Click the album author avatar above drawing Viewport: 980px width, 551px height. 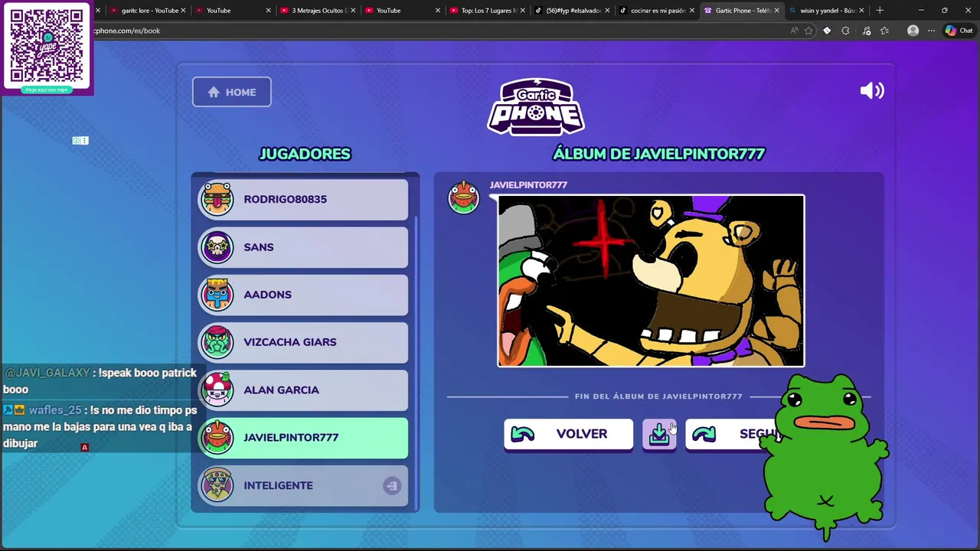[463, 197]
